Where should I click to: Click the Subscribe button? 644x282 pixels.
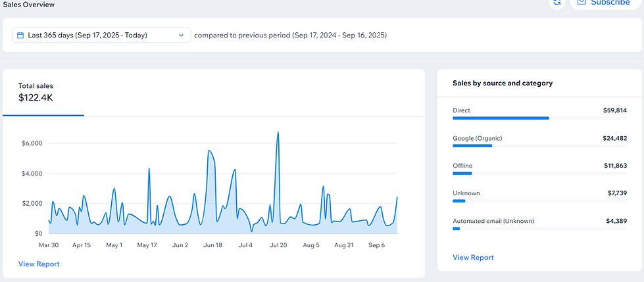click(x=606, y=3)
